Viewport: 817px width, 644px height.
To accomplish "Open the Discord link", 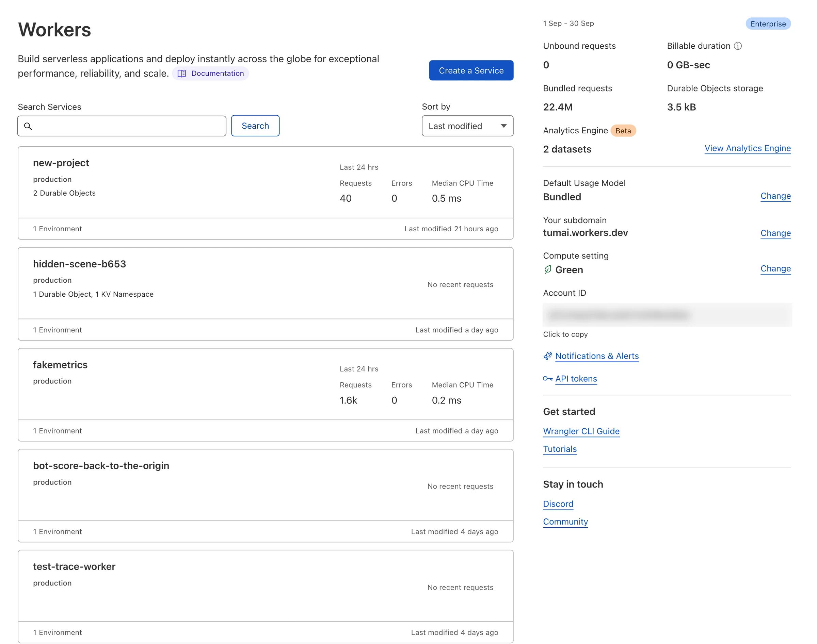I will tap(558, 504).
